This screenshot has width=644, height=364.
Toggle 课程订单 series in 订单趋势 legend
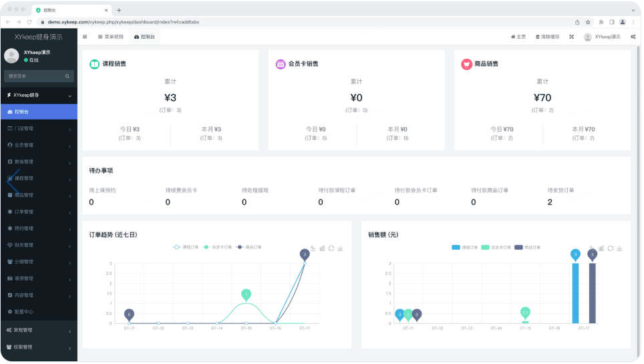click(185, 247)
